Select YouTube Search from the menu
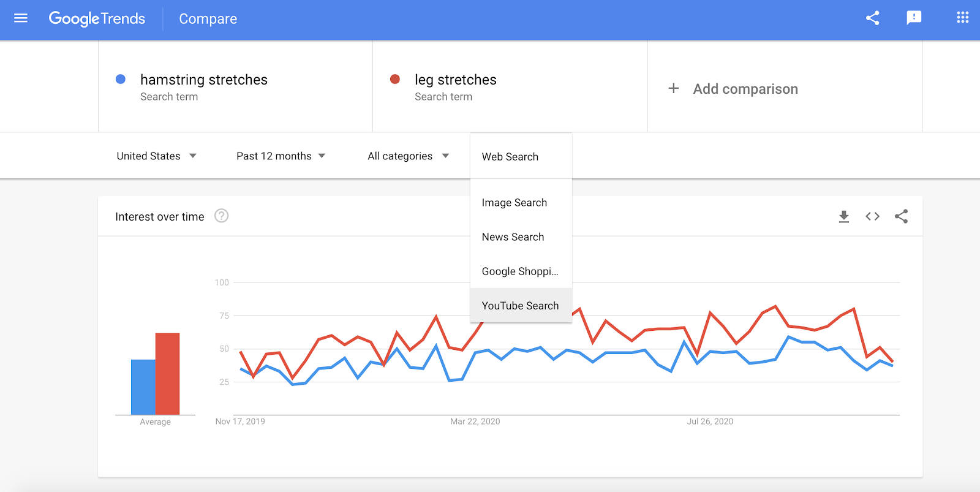This screenshot has height=492, width=980. point(520,306)
